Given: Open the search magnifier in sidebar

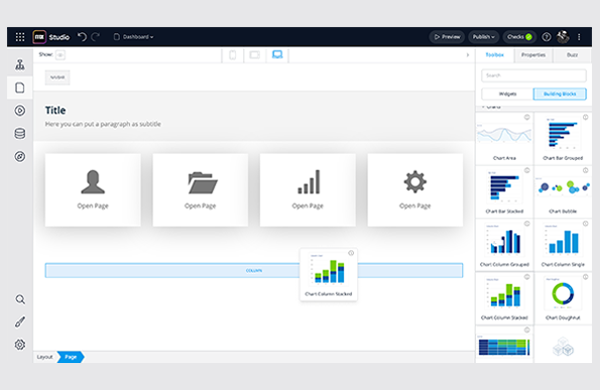Looking at the screenshot, I should tap(20, 299).
